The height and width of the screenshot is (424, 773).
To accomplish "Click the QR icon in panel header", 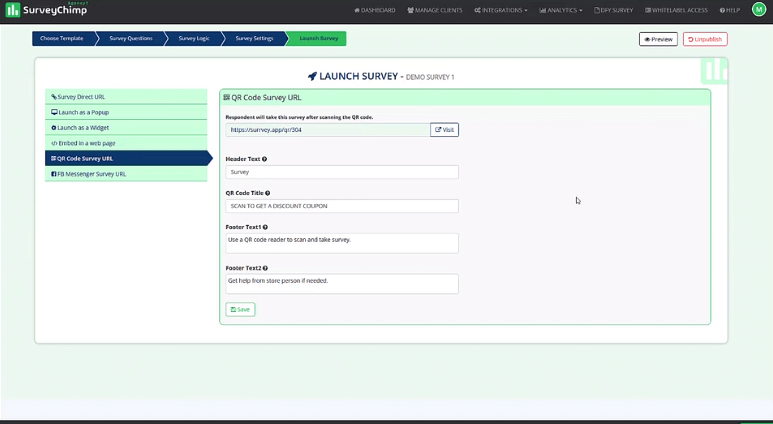I will pyautogui.click(x=227, y=98).
